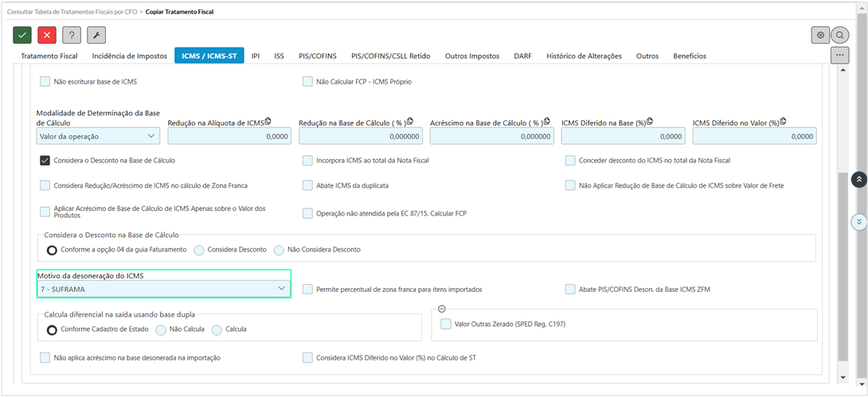The image size is (868, 397).
Task: Switch to the PIS/COFINS tab
Action: click(317, 56)
